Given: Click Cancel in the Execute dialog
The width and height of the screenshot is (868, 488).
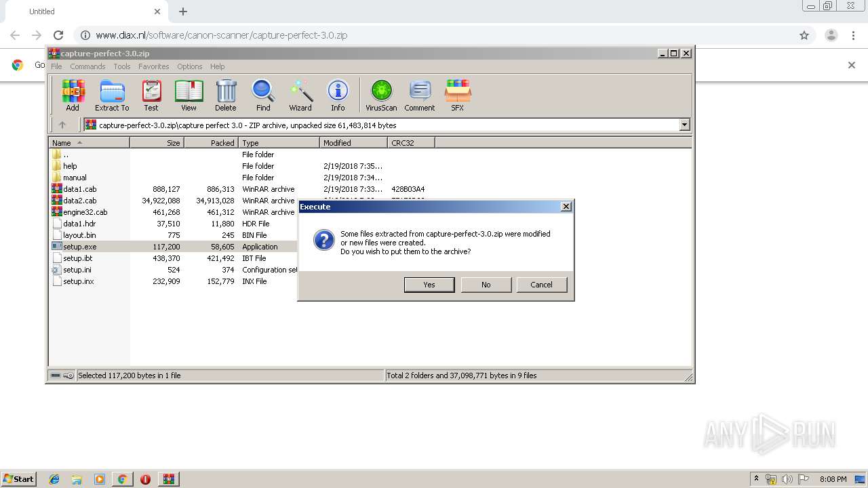Looking at the screenshot, I should [x=541, y=285].
